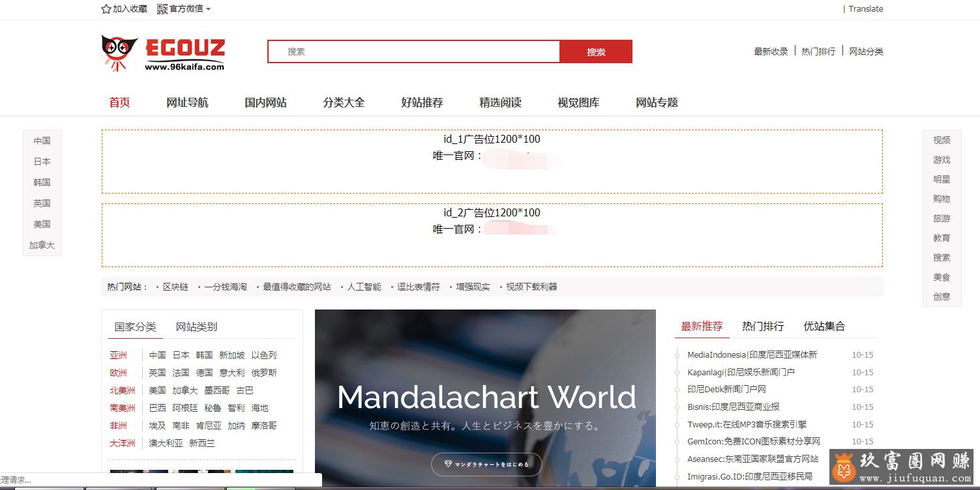
Task: Open hot site 区块链
Action: point(175,287)
